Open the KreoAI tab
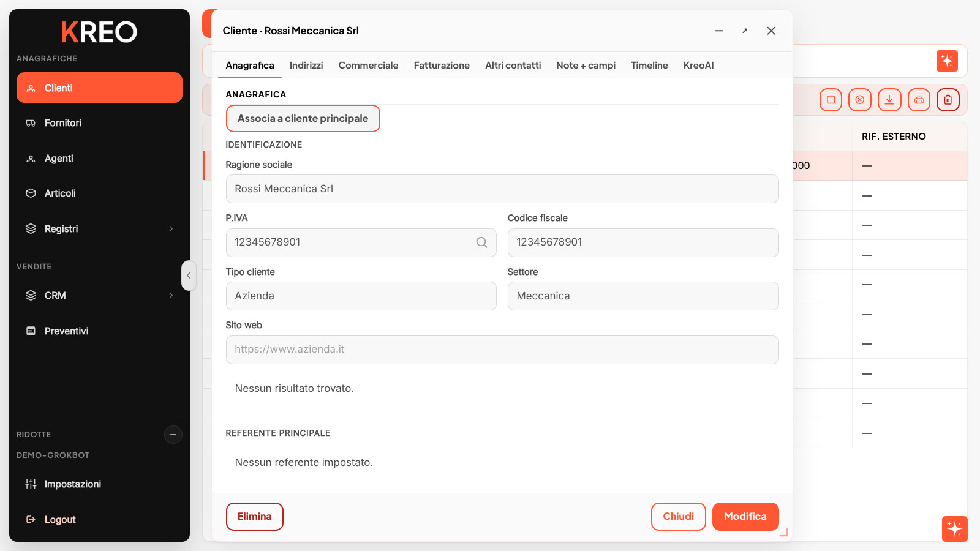The image size is (980, 551). pyautogui.click(x=698, y=66)
